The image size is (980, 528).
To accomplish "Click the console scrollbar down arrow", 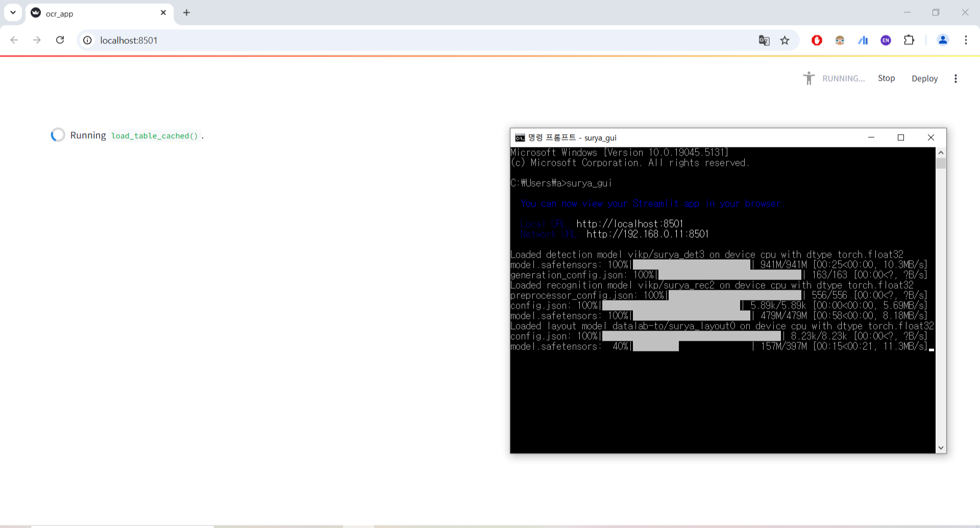I will point(941,448).
